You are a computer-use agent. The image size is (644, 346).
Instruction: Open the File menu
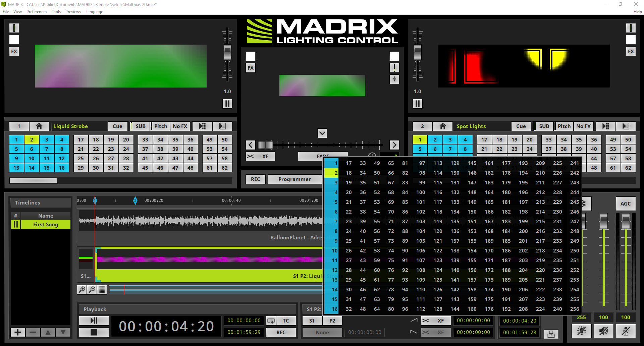point(6,12)
